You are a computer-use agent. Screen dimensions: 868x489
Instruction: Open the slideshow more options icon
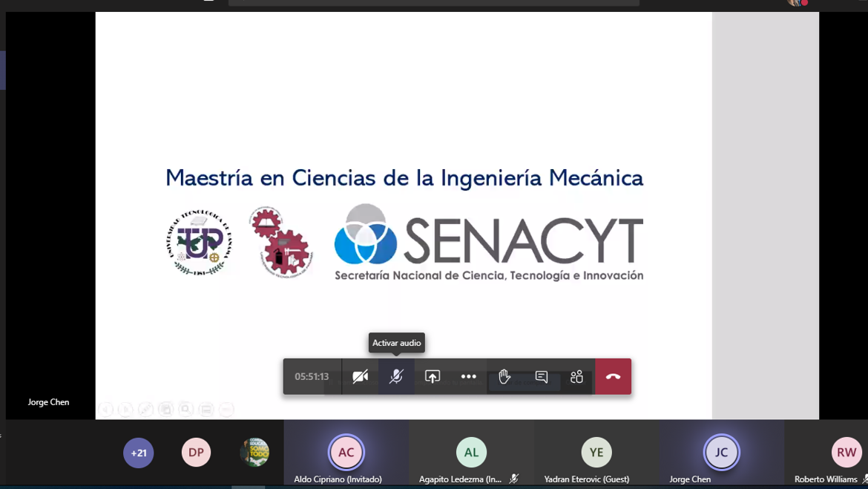pyautogui.click(x=226, y=410)
